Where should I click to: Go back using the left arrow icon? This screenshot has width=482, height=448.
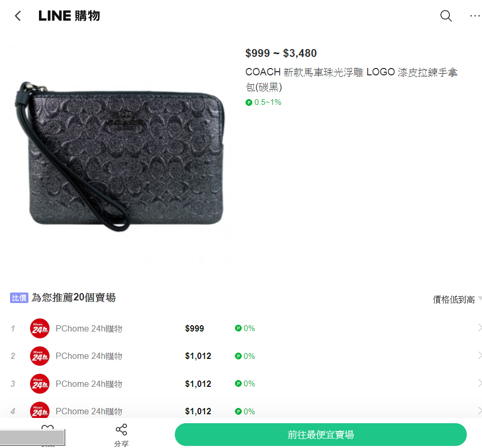coord(18,16)
